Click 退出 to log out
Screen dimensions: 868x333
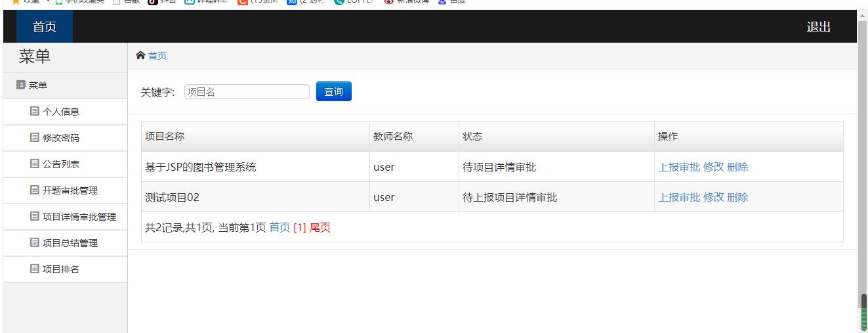(x=818, y=27)
